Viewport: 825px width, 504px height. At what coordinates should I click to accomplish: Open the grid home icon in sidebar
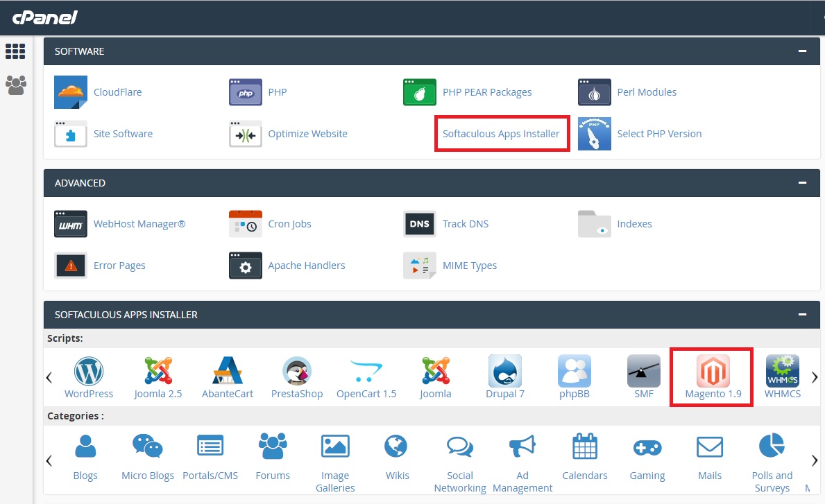coord(15,51)
